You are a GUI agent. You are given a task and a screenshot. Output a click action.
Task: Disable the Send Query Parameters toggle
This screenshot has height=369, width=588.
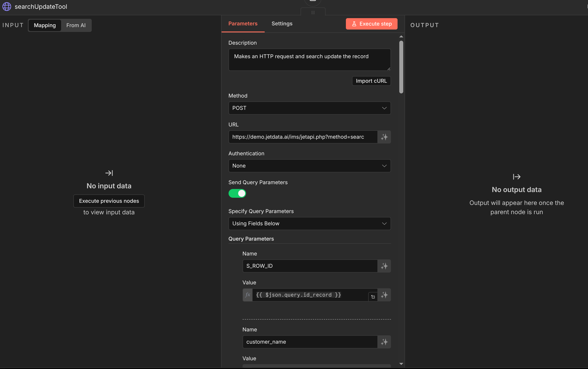[x=237, y=194]
